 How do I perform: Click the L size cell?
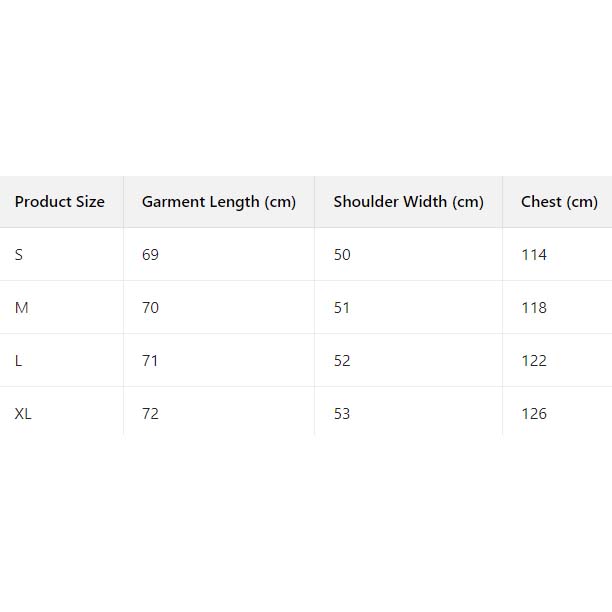click(19, 361)
